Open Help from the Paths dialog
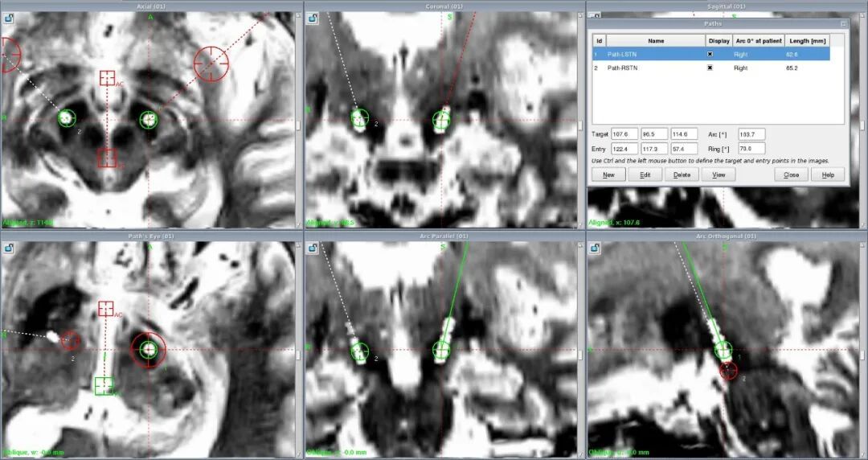The image size is (868, 460). pos(828,175)
